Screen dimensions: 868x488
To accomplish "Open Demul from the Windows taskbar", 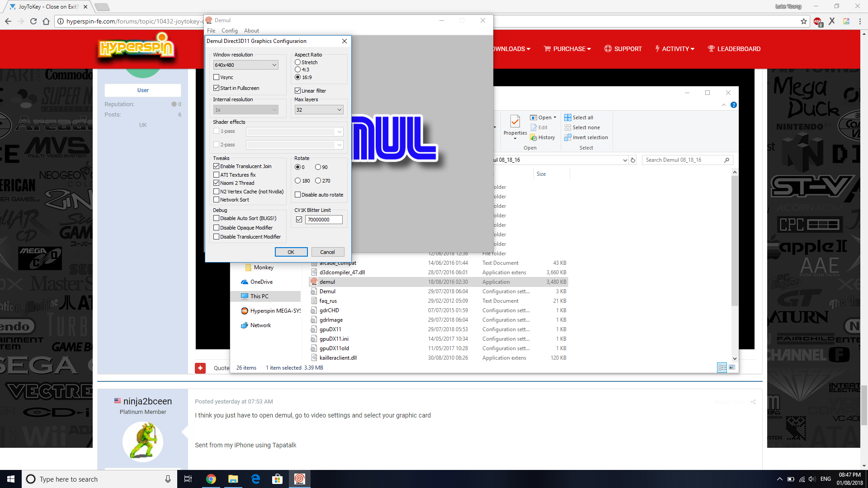I will click(299, 479).
